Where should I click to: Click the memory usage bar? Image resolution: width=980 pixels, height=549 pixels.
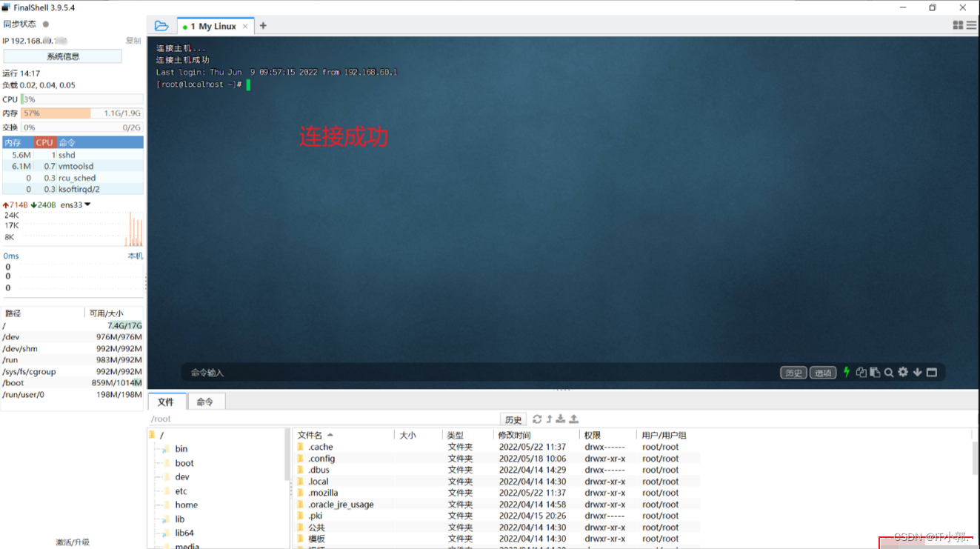point(81,113)
